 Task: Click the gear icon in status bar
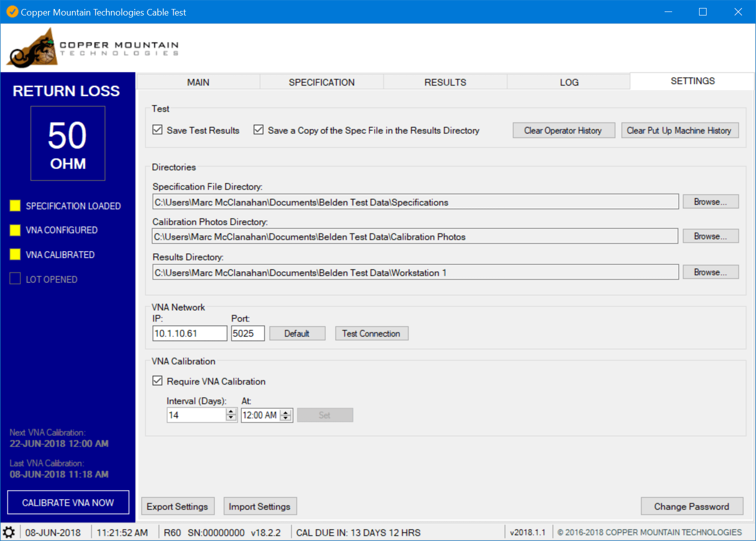coord(9,532)
